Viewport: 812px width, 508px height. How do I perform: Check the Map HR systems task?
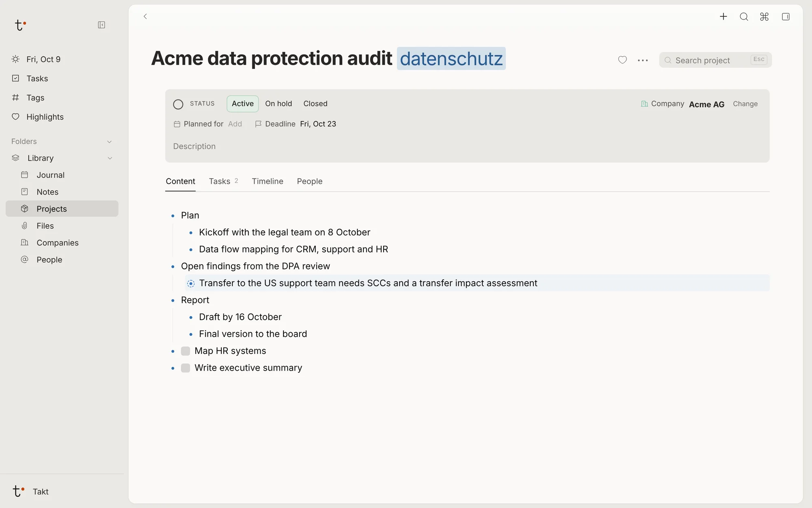[186, 351]
